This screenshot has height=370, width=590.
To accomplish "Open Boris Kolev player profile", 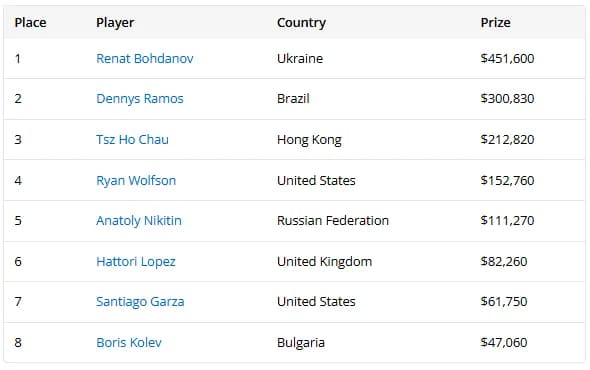I will pos(129,343).
